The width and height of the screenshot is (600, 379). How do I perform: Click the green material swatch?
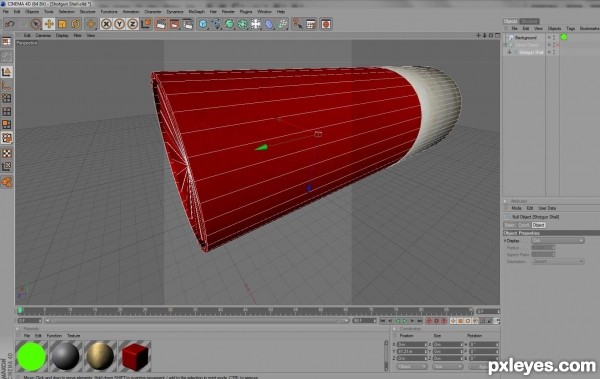click(32, 356)
